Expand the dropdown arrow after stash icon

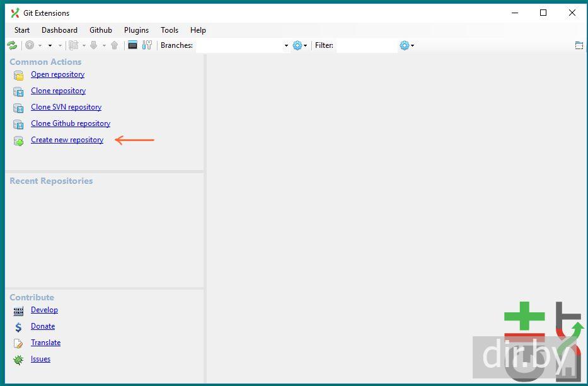(x=84, y=46)
